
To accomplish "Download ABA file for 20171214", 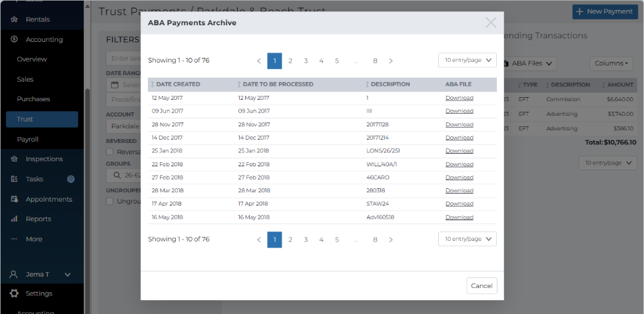I will [459, 138].
